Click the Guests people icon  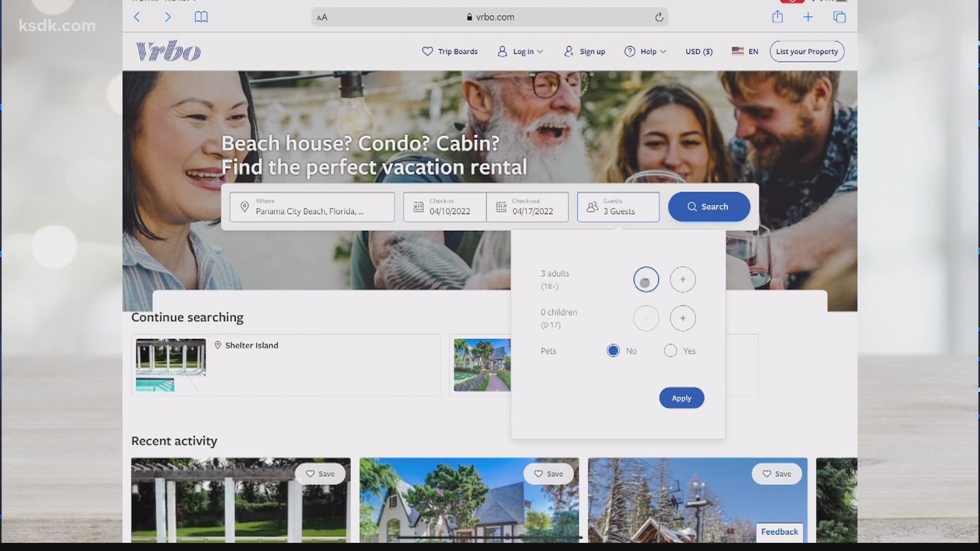592,207
